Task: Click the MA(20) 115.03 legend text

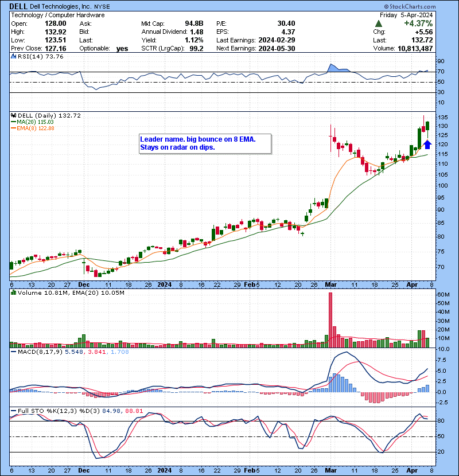Action: point(35,122)
